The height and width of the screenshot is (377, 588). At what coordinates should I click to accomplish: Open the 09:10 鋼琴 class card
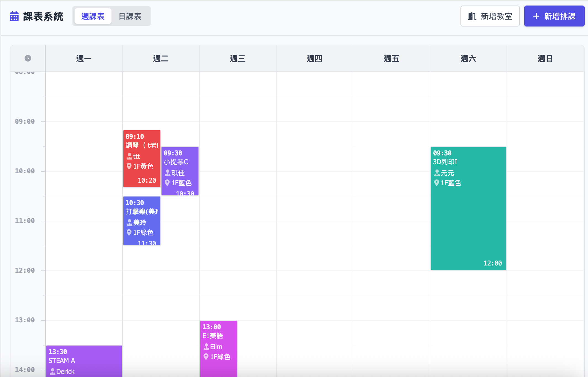point(142,159)
